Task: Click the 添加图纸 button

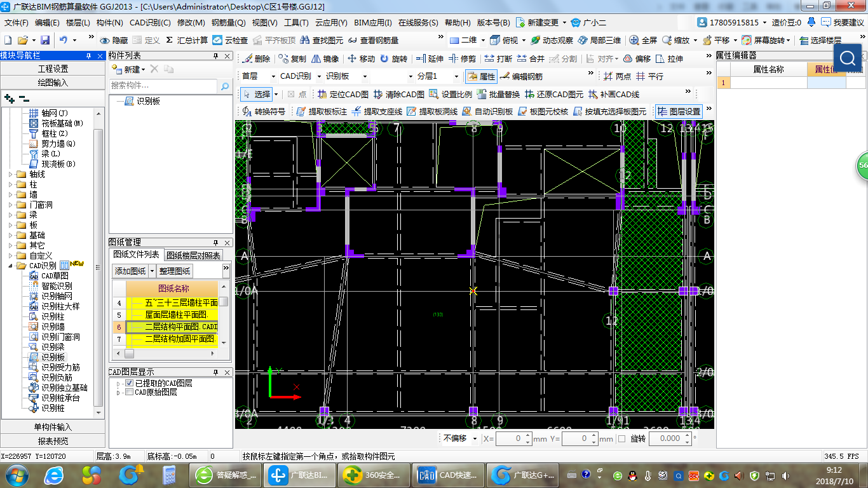Action: coord(130,271)
